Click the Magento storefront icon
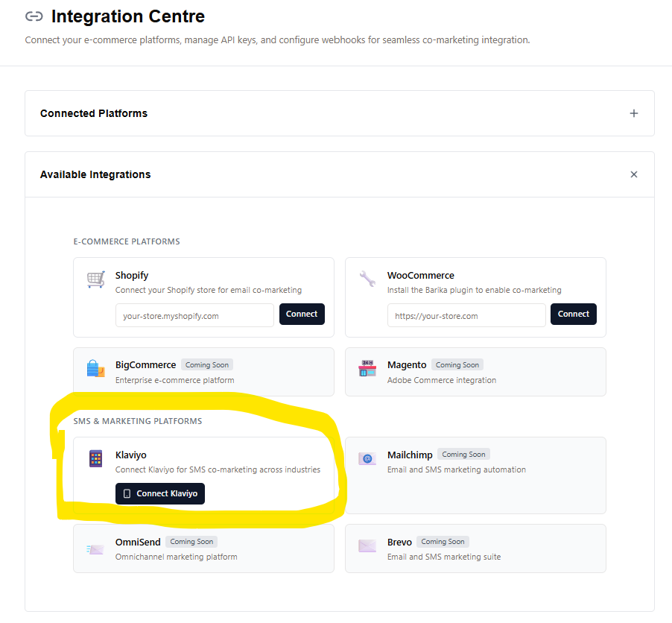This screenshot has height=623, width=672. (367, 368)
